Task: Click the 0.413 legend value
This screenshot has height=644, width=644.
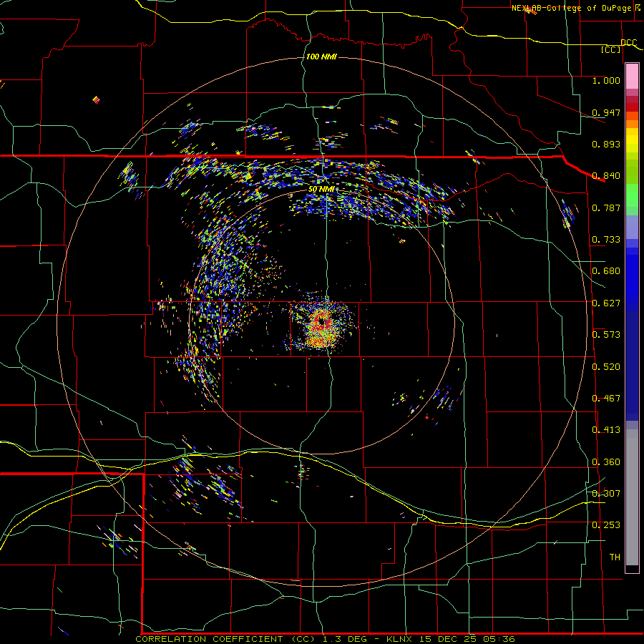Action: tap(606, 430)
